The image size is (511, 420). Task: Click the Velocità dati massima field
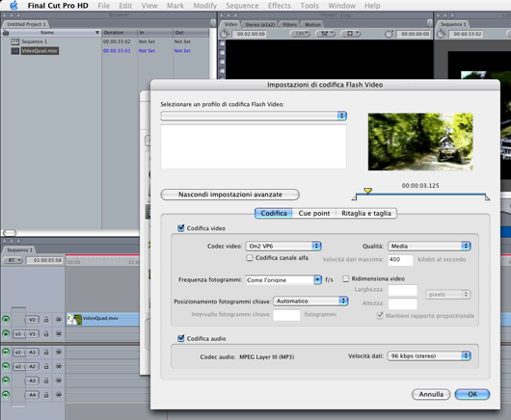(400, 260)
